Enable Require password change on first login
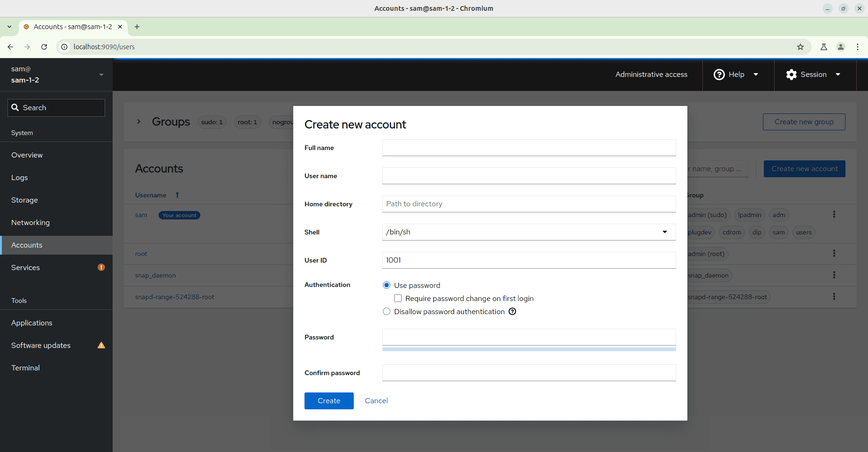The width and height of the screenshot is (868, 452). pyautogui.click(x=397, y=298)
